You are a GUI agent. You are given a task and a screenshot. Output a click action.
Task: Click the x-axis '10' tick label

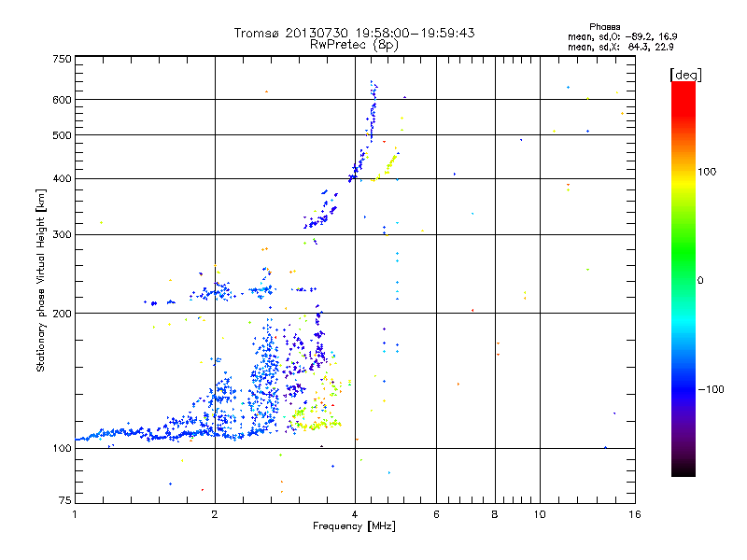[540, 514]
